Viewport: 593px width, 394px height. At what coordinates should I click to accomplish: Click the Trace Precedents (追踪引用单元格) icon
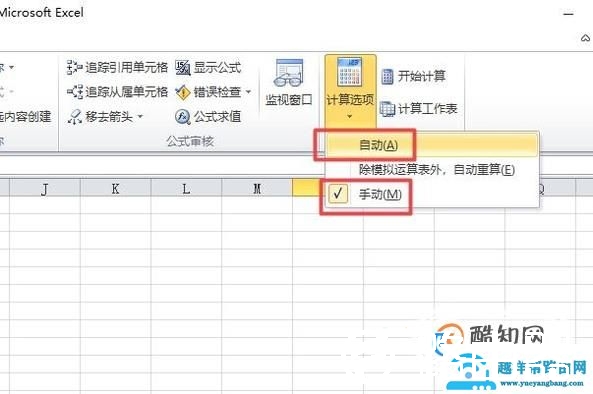point(75,67)
